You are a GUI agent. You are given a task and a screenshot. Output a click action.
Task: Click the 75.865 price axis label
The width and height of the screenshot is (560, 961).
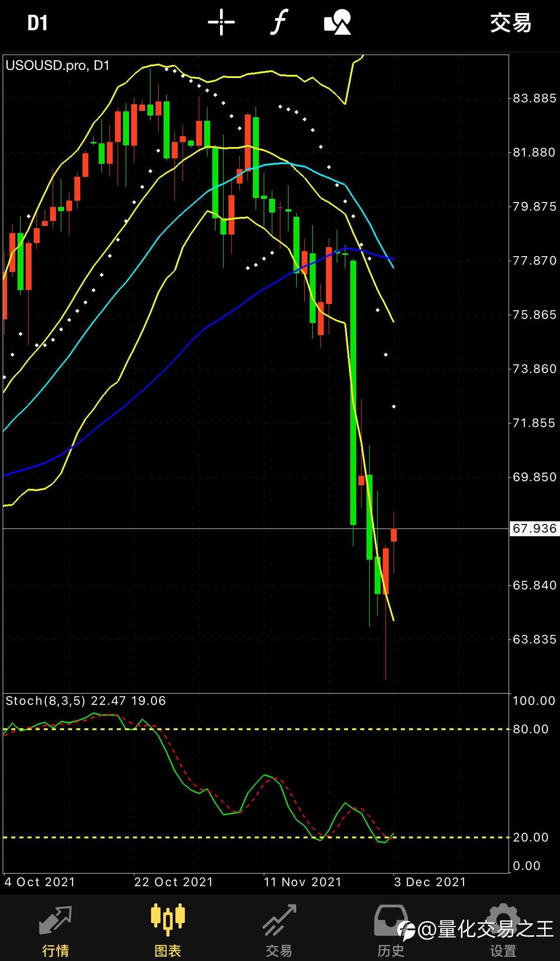[535, 315]
